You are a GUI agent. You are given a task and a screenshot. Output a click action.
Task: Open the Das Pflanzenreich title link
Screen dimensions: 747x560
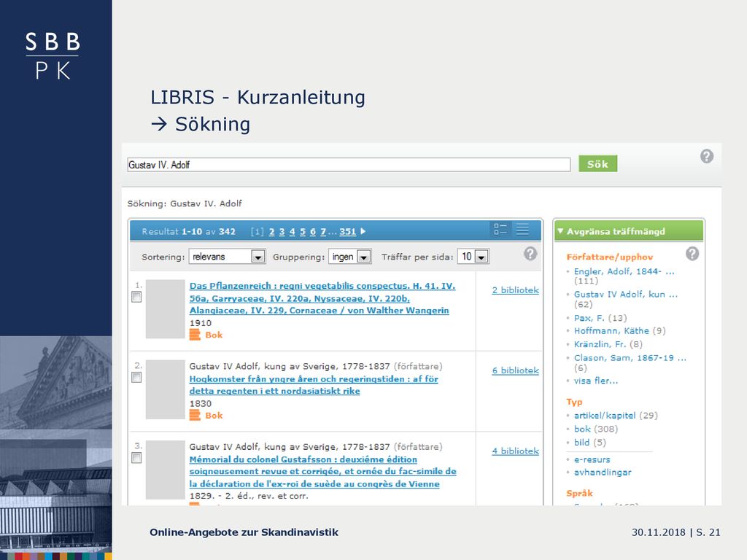click(322, 298)
